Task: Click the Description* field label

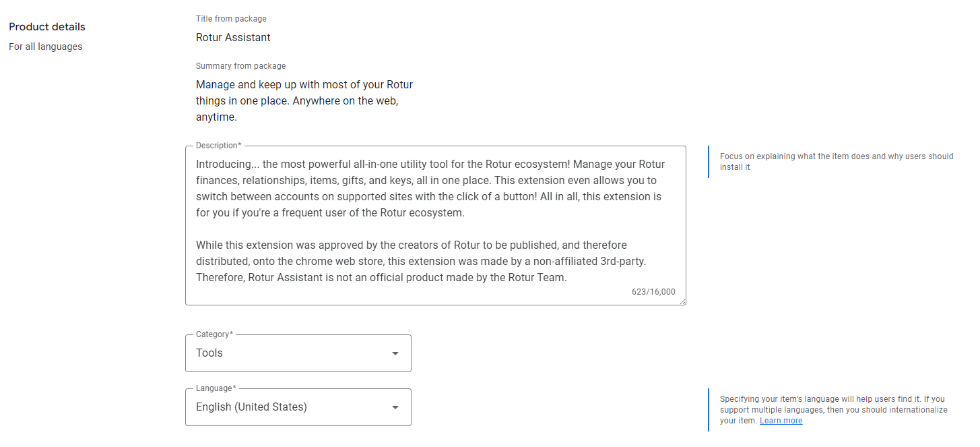Action: pos(218,146)
